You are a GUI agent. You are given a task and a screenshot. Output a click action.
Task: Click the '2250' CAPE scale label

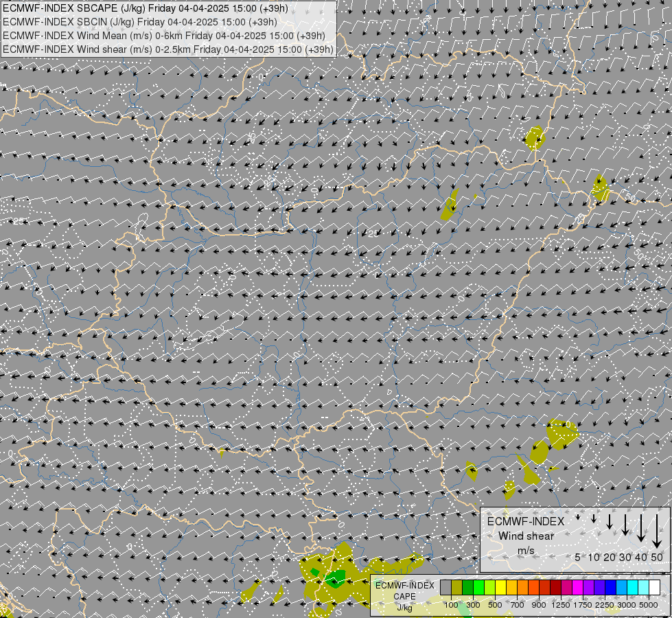pyautogui.click(x=605, y=605)
